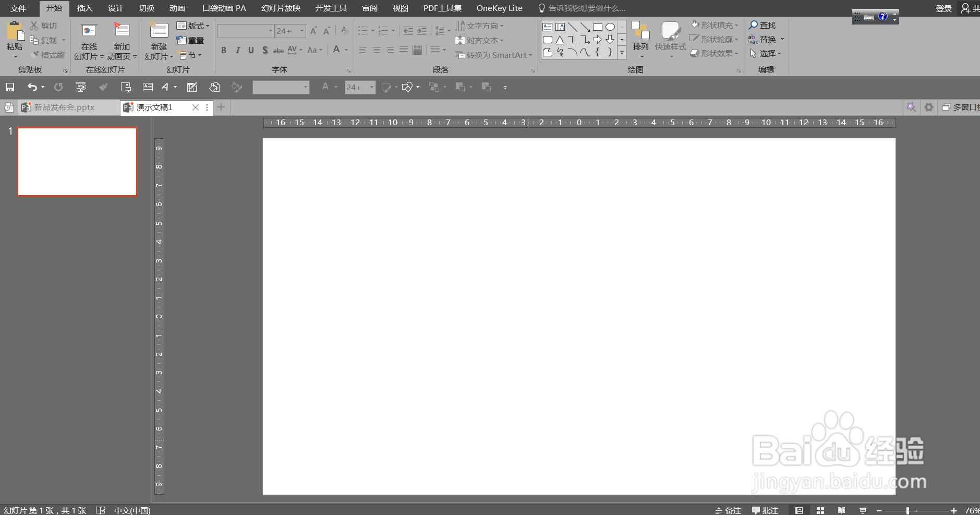980x515 pixels.
Task: Click the Login (登录) link
Action: pos(943,8)
